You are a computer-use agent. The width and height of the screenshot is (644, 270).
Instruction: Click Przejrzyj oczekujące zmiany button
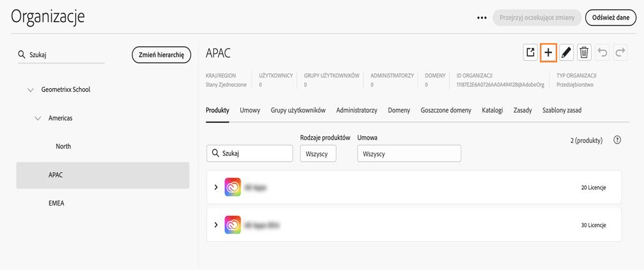coord(537,18)
